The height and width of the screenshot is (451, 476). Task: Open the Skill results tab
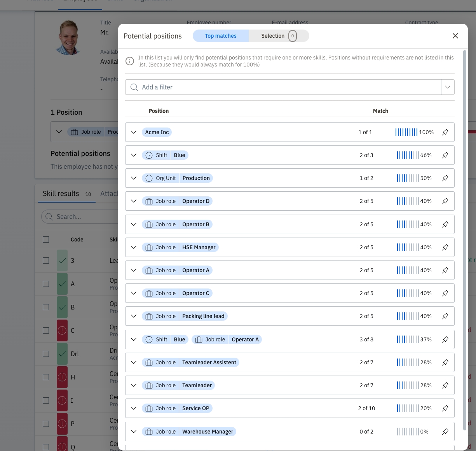(x=61, y=194)
